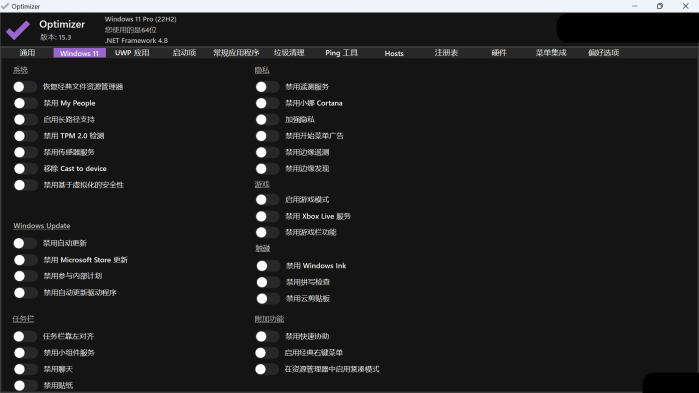The height and width of the screenshot is (393, 699).
Task: Turn on 加强隐私 switch
Action: pyautogui.click(x=267, y=119)
